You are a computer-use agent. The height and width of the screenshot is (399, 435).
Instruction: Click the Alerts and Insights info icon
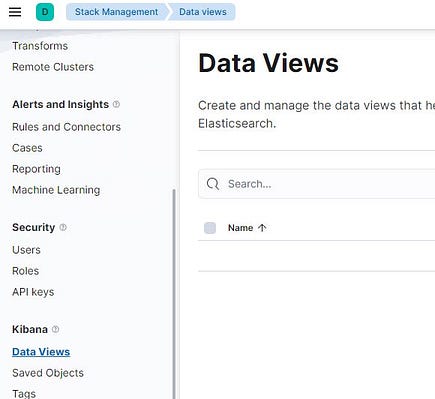pyautogui.click(x=116, y=104)
